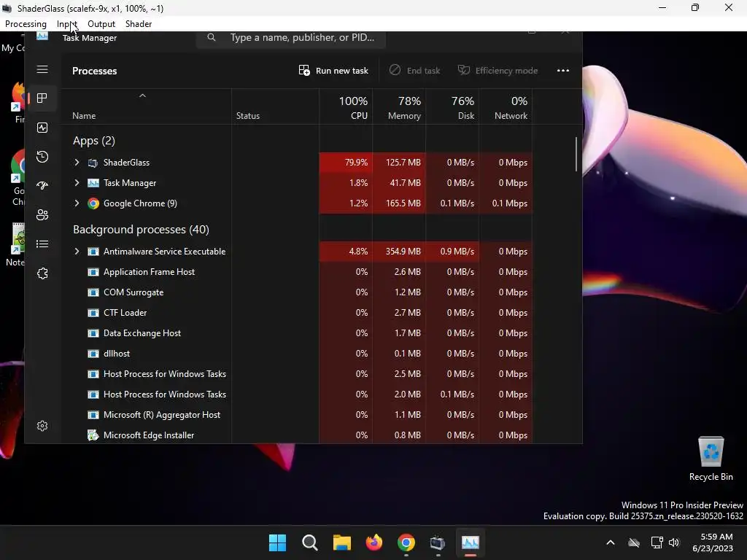Click the volume speaker tray icon
747x560 pixels.
[x=673, y=542]
